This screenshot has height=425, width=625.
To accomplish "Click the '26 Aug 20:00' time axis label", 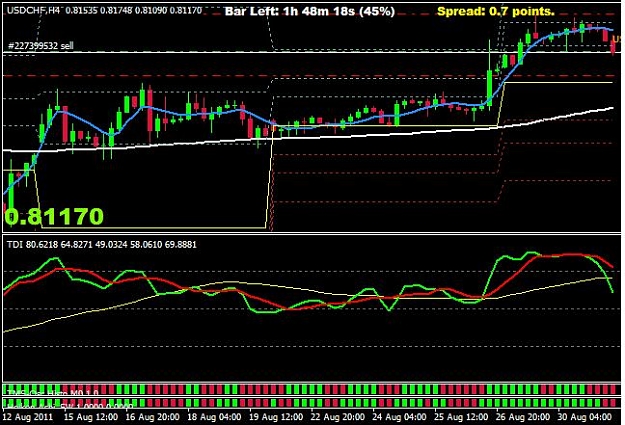I will pyautogui.click(x=523, y=417).
